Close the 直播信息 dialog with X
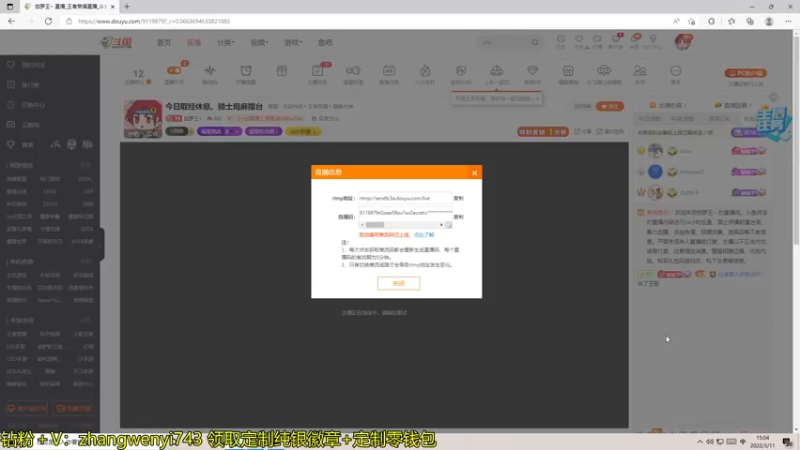 (x=474, y=173)
